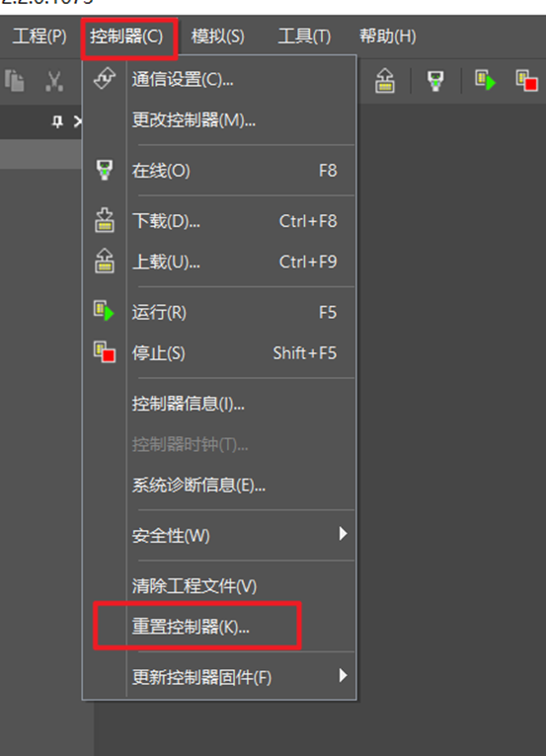Select 停止(S) stop menu item
The height and width of the screenshot is (756, 546).
219,353
